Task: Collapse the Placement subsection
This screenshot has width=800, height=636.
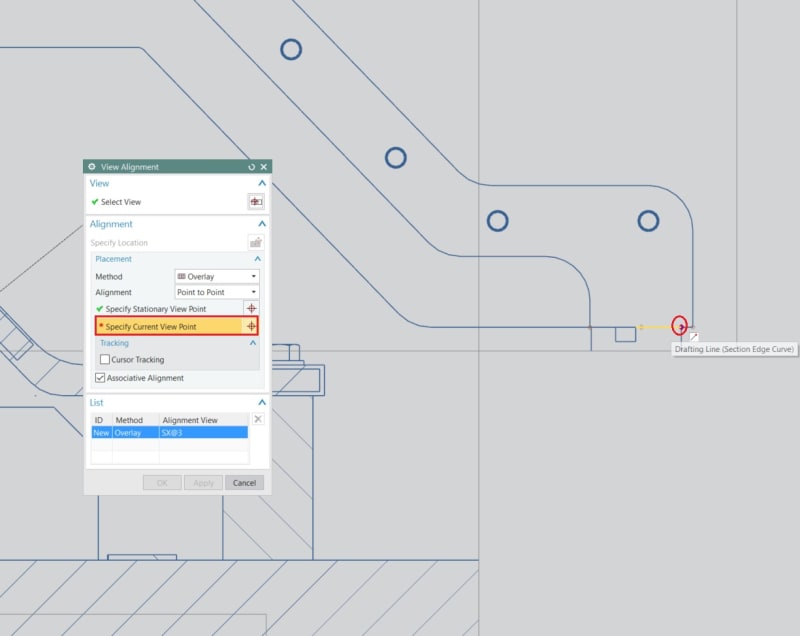Action: tap(258, 259)
